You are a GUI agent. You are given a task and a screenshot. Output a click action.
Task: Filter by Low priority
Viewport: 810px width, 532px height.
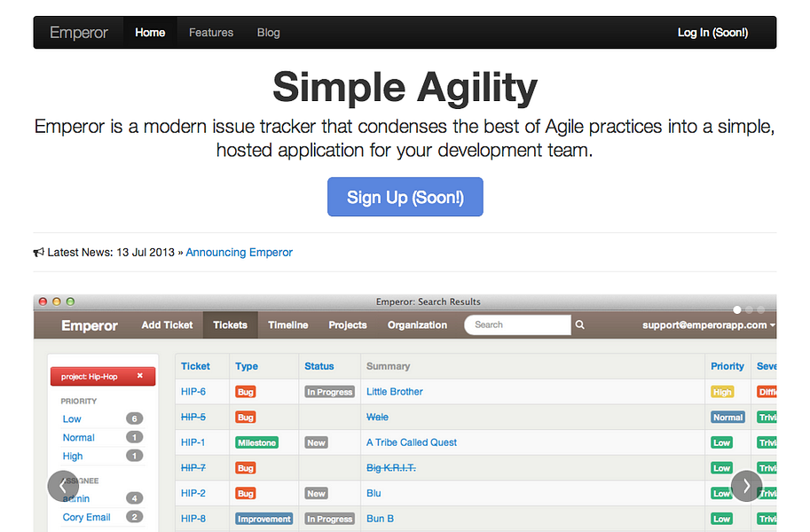[72, 419]
